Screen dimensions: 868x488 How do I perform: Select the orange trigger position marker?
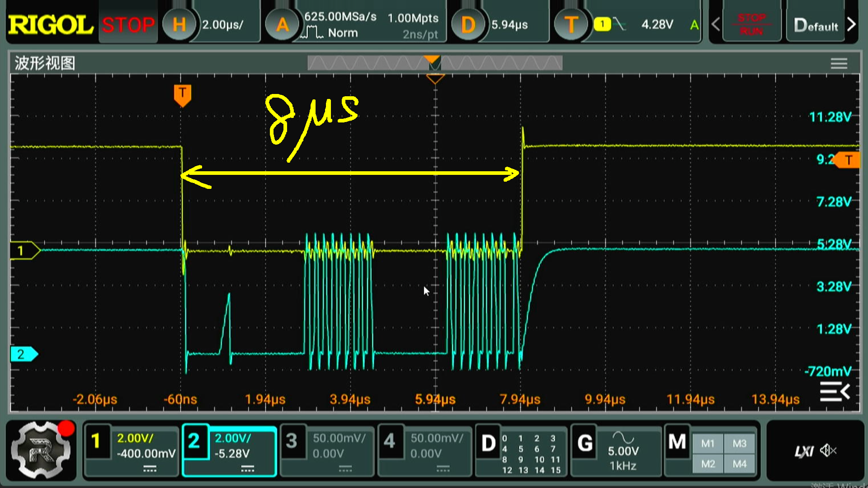(182, 95)
